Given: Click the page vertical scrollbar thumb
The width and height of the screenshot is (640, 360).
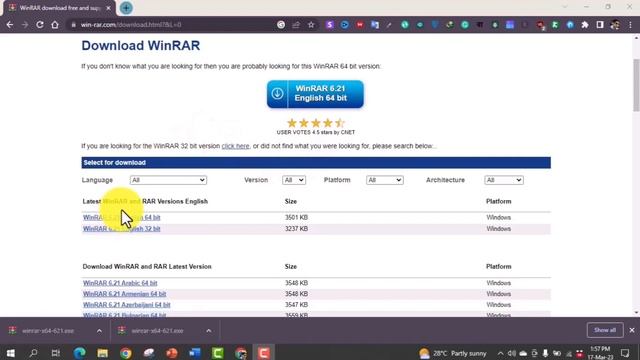Looking at the screenshot, I should (636, 85).
